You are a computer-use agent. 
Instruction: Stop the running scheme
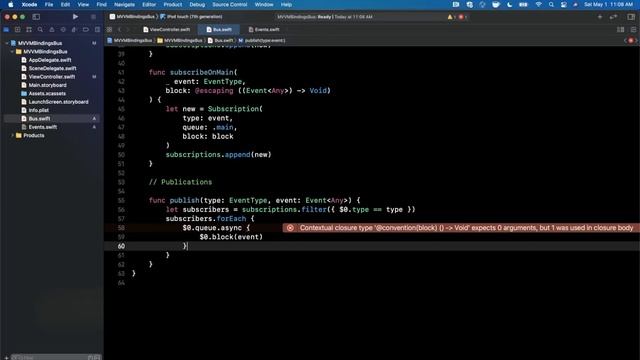[93, 17]
